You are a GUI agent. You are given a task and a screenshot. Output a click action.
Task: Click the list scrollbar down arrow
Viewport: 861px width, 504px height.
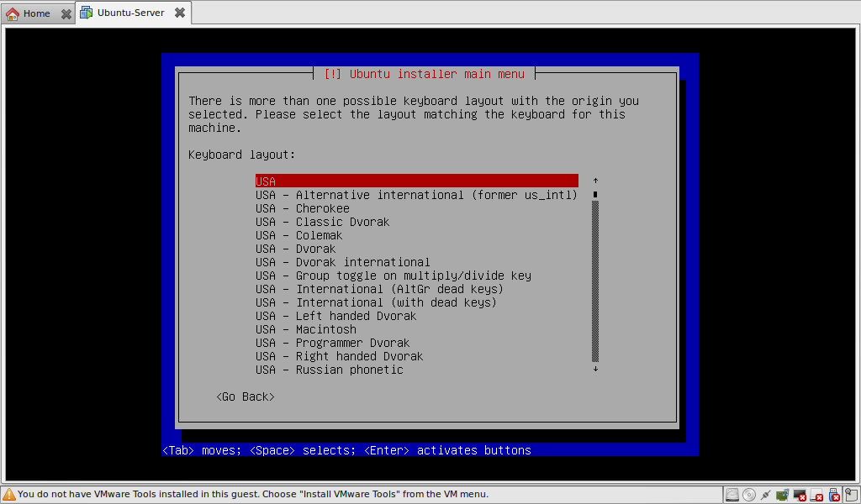[x=595, y=369]
